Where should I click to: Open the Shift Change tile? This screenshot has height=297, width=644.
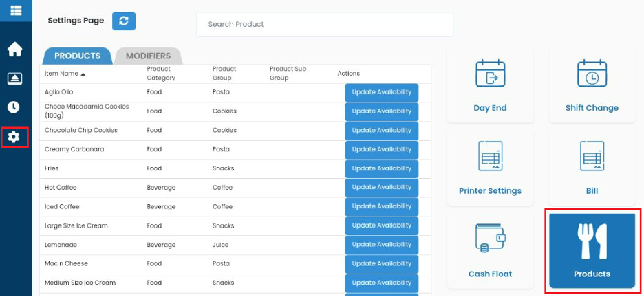[x=592, y=87]
